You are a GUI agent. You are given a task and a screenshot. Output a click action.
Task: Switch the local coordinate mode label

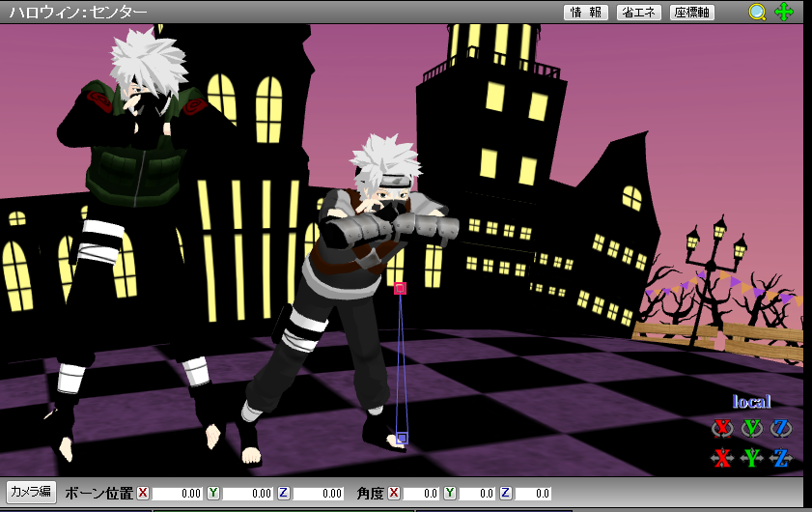(x=751, y=402)
